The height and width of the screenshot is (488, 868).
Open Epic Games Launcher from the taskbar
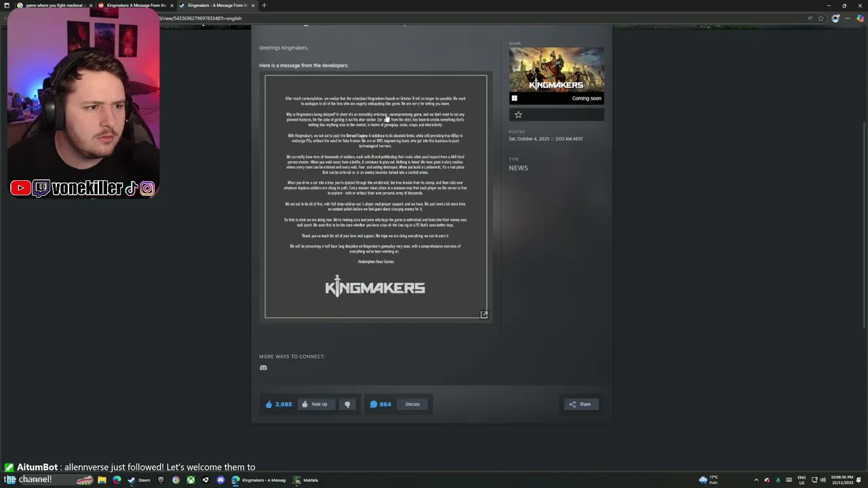point(161,480)
